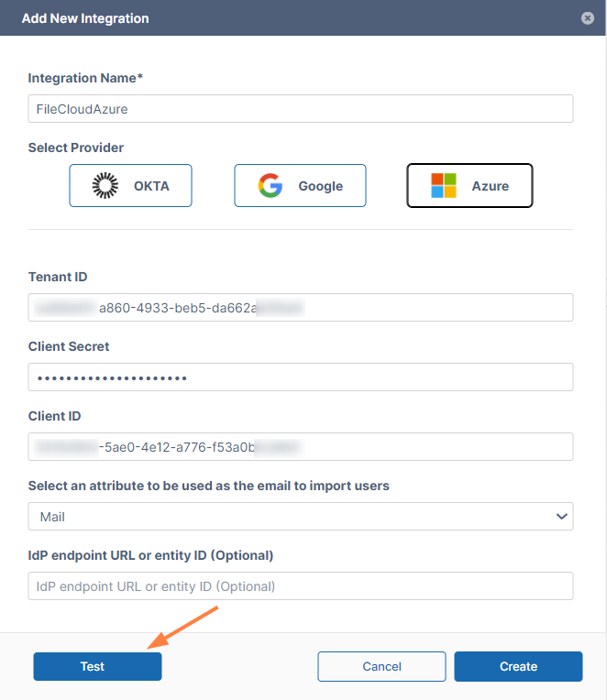Viewport: 607px width, 700px height.
Task: Click the Tenant ID label
Action: click(58, 277)
